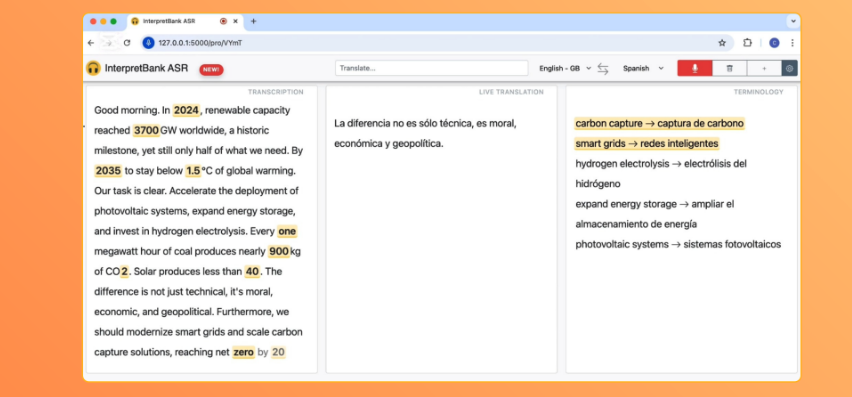The width and height of the screenshot is (852, 397).
Task: Click the carbon capture → captura de carbono term
Action: 659,123
